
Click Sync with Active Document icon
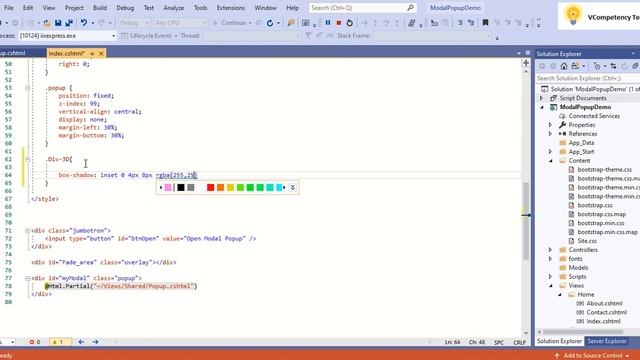pyautogui.click(x=613, y=66)
